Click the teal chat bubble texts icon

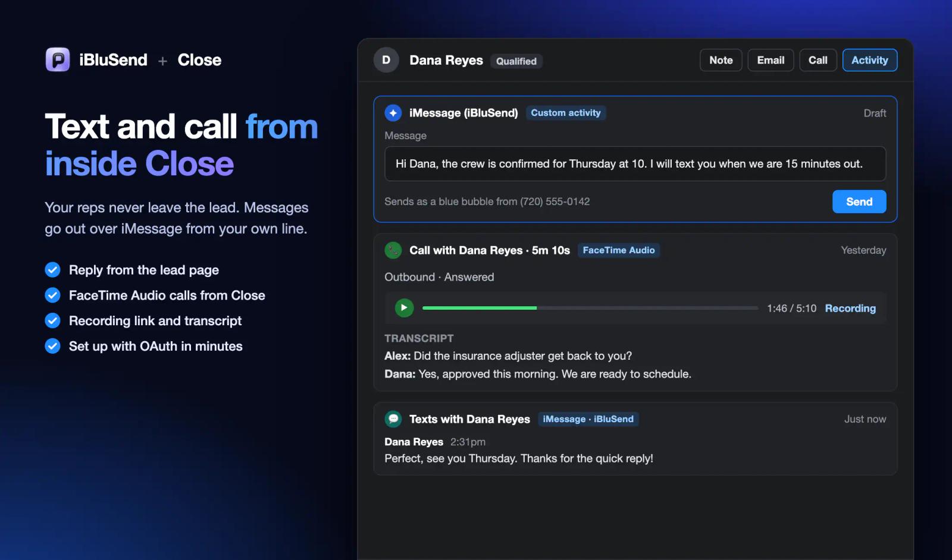click(393, 419)
